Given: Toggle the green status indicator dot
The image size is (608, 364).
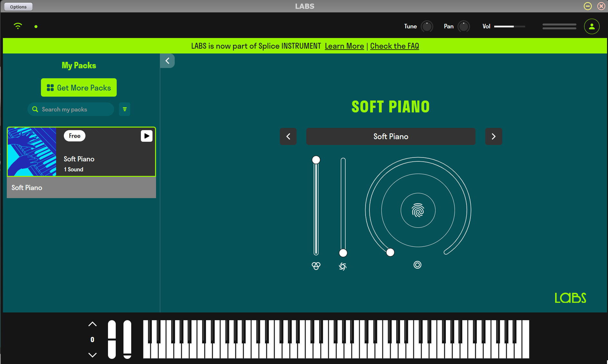Looking at the screenshot, I should pos(36,26).
